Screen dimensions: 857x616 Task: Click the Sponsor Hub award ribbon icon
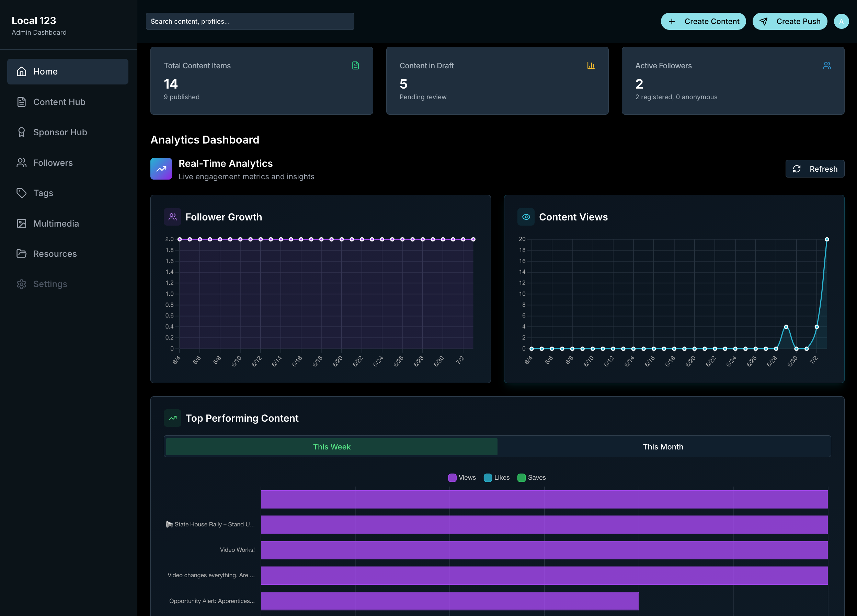click(x=22, y=132)
